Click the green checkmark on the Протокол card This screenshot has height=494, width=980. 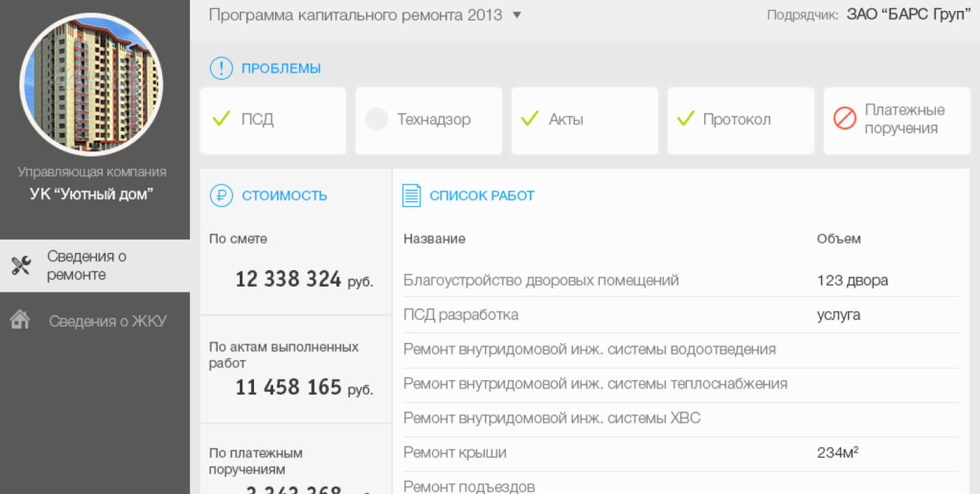pos(685,120)
